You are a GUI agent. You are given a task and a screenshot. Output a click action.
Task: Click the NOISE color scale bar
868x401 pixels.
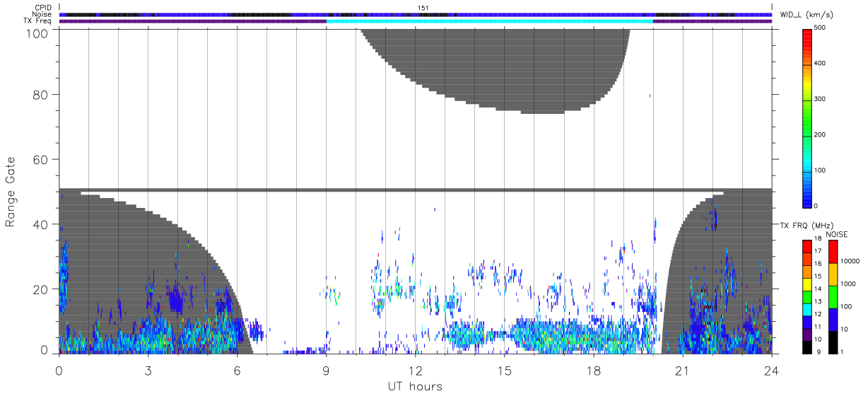point(833,297)
